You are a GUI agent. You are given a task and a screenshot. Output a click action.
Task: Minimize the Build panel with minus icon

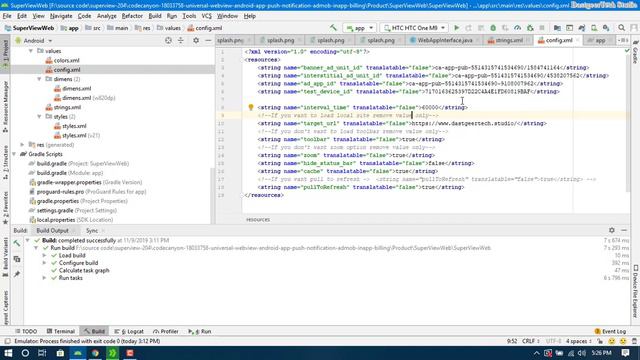(624, 230)
